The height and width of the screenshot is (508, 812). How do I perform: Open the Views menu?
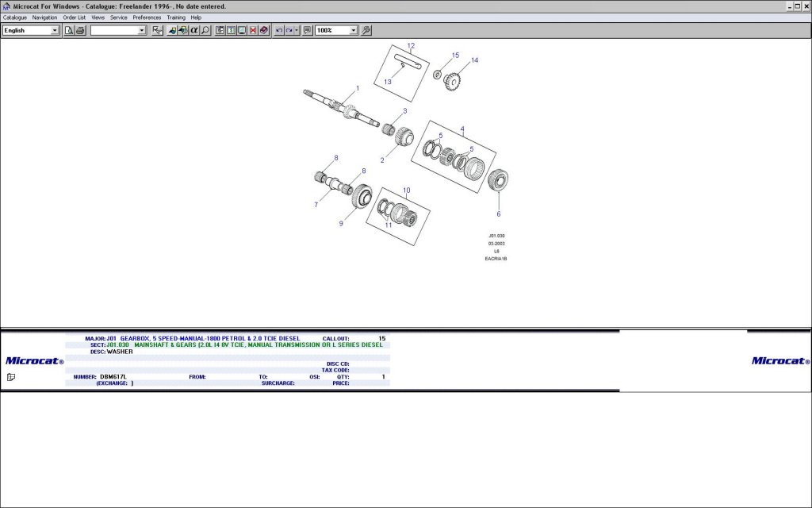(98, 17)
